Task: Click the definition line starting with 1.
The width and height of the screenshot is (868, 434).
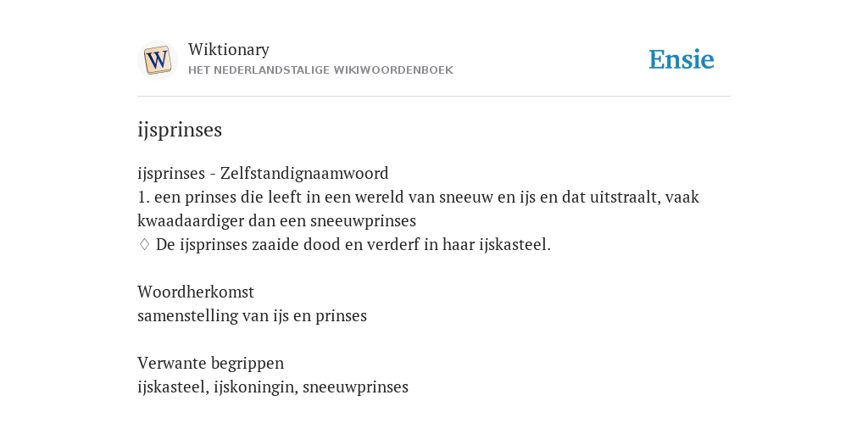Action: [418, 209]
